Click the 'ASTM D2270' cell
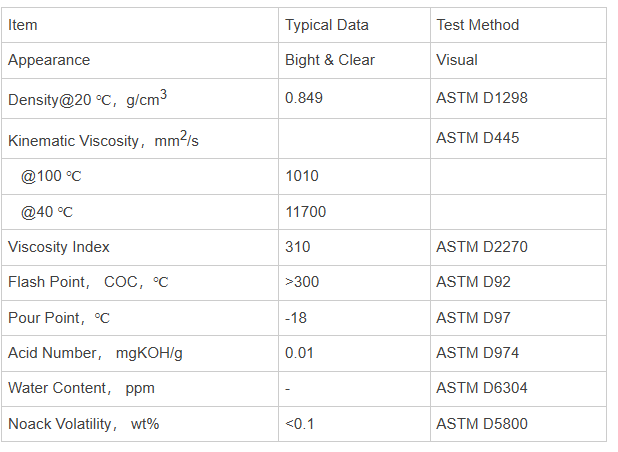Screen dimensions: 618x452 pos(518,247)
